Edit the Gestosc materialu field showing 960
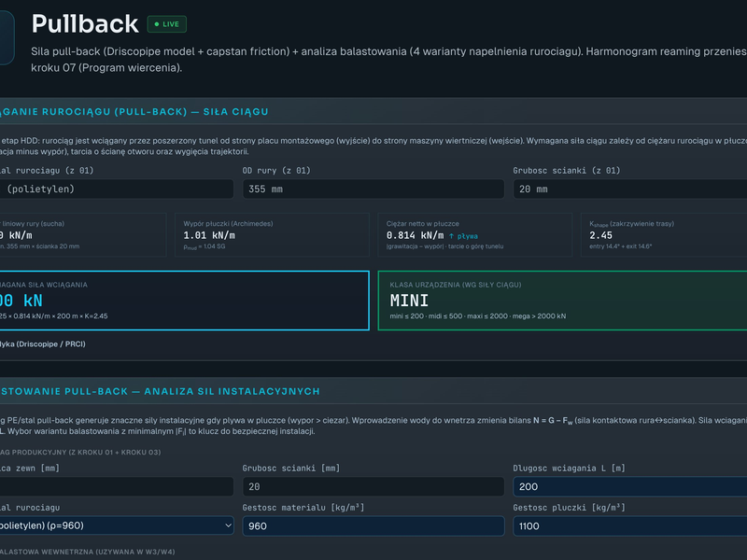Screen dimensions: 747x560 coord(373,526)
